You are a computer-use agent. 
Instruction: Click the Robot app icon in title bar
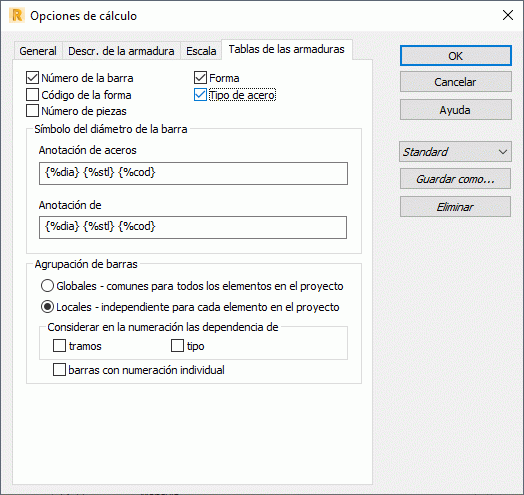(x=16, y=16)
